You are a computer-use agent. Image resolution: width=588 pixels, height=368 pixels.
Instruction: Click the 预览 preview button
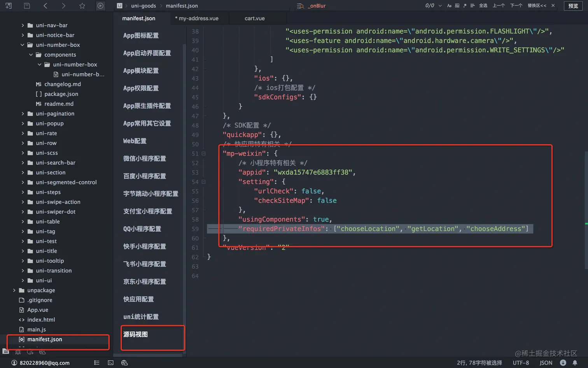tap(574, 6)
